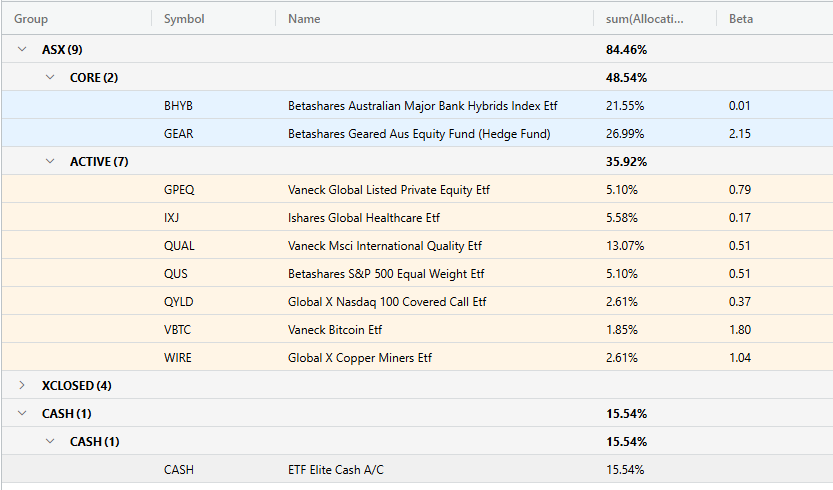Screen dimensions: 833x490
Task: Click VBTC allocation 1.85%
Action: click(622, 330)
